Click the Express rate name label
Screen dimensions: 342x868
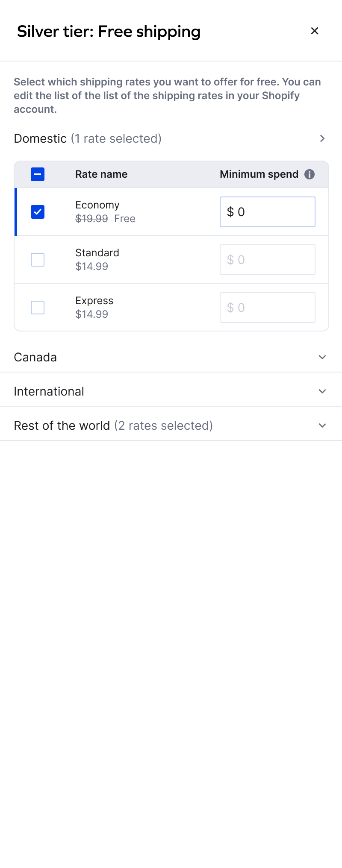(x=94, y=301)
